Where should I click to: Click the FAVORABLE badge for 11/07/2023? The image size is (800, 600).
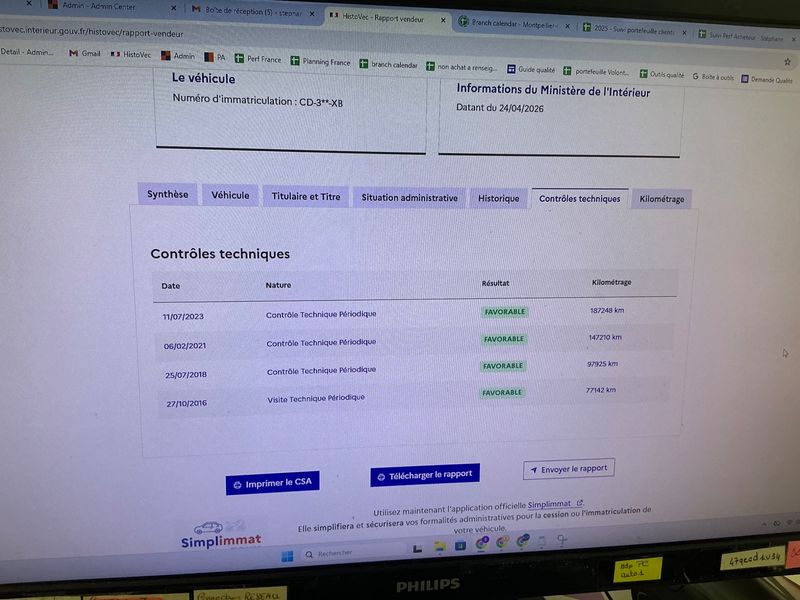(505, 312)
